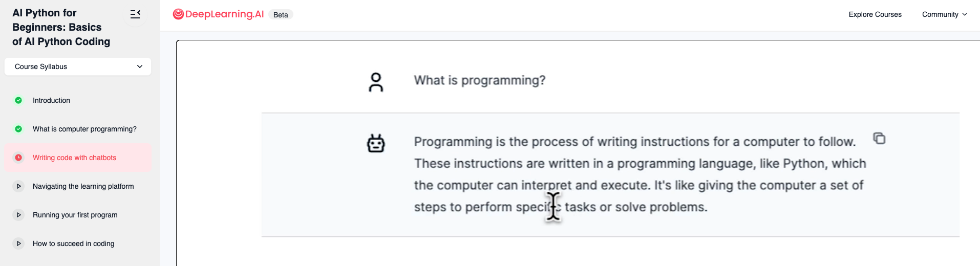Open Explore Courses in the top navigation
Image resolution: width=980 pixels, height=266 pixels.
point(875,14)
